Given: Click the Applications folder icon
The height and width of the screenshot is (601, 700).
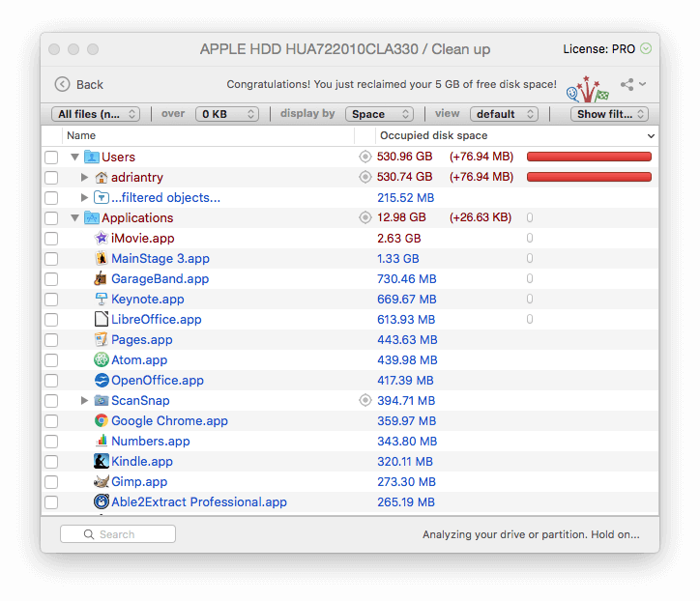Looking at the screenshot, I should (92, 217).
